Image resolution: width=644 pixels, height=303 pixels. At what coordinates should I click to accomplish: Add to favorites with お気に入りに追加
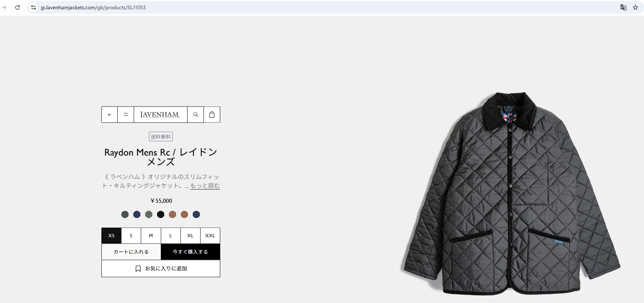point(161,268)
